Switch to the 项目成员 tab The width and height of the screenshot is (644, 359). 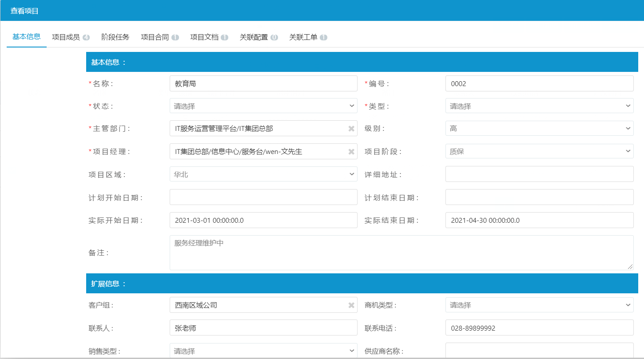[x=69, y=37]
